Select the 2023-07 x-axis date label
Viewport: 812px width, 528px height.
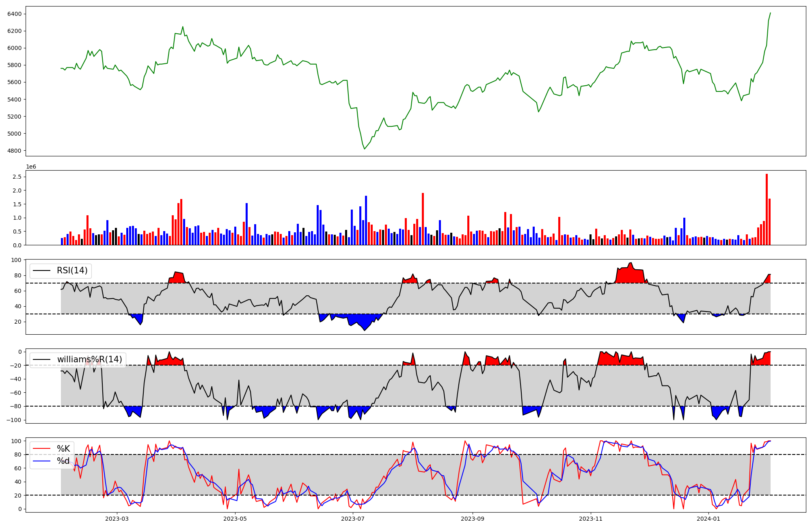[353, 519]
